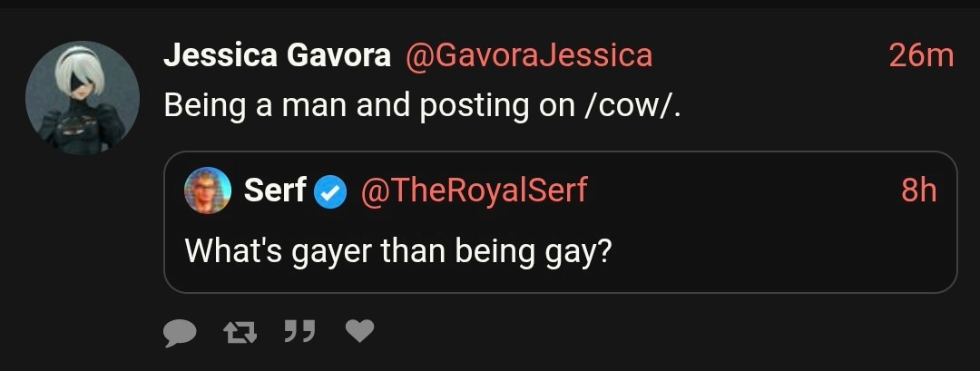
Task: Click the text "Being a man and posting on /cow/."
Action: pos(422,106)
